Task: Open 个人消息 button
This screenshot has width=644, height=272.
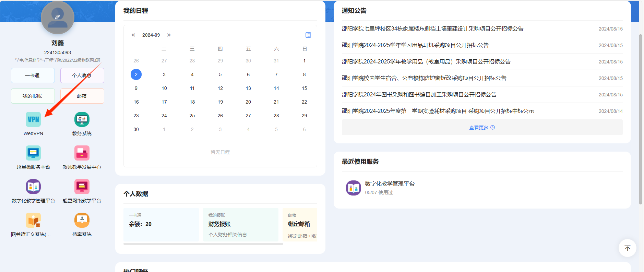Action: click(x=82, y=75)
